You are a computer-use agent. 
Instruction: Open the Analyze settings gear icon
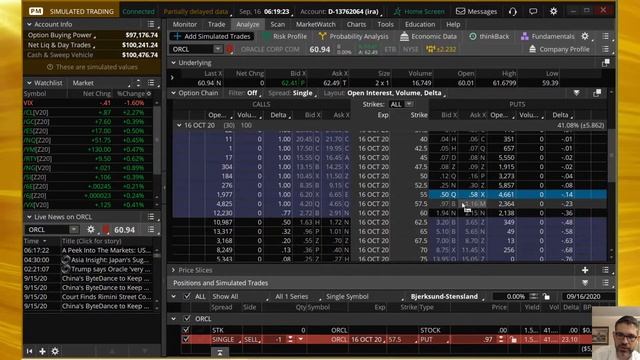click(585, 36)
